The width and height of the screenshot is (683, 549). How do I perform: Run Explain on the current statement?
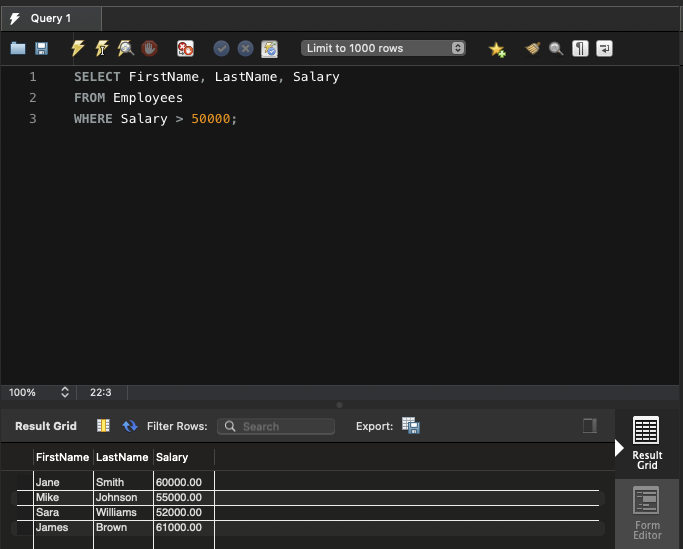click(x=125, y=48)
